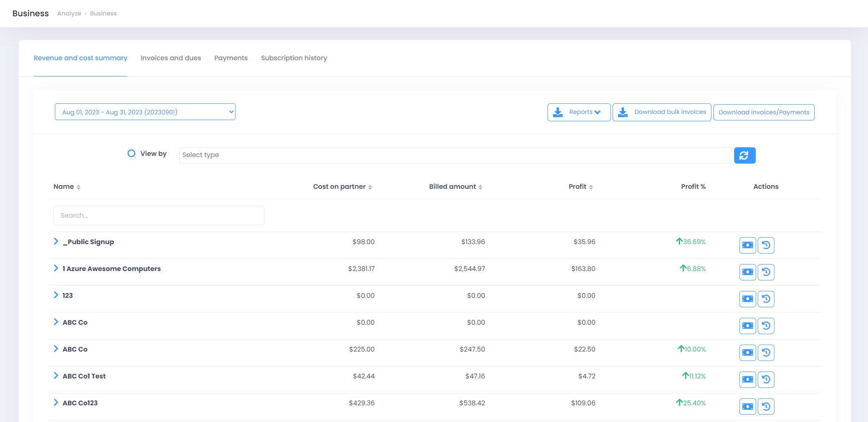Click payment icon for ABC Co $225.00 row

tap(748, 353)
